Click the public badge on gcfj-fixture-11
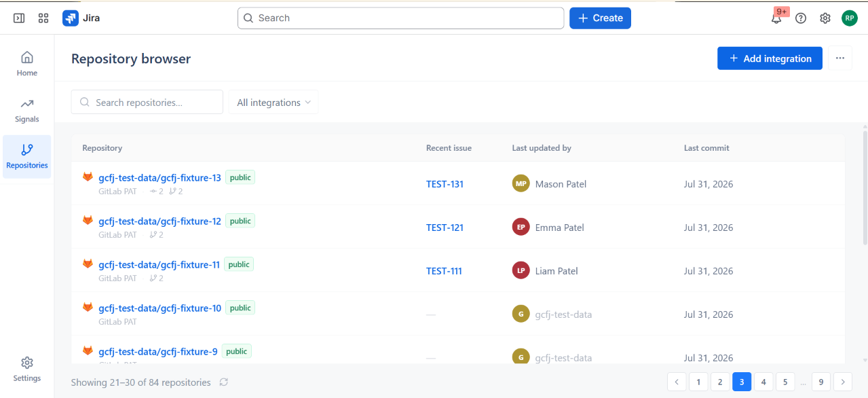The width and height of the screenshot is (868, 398). 239,264
